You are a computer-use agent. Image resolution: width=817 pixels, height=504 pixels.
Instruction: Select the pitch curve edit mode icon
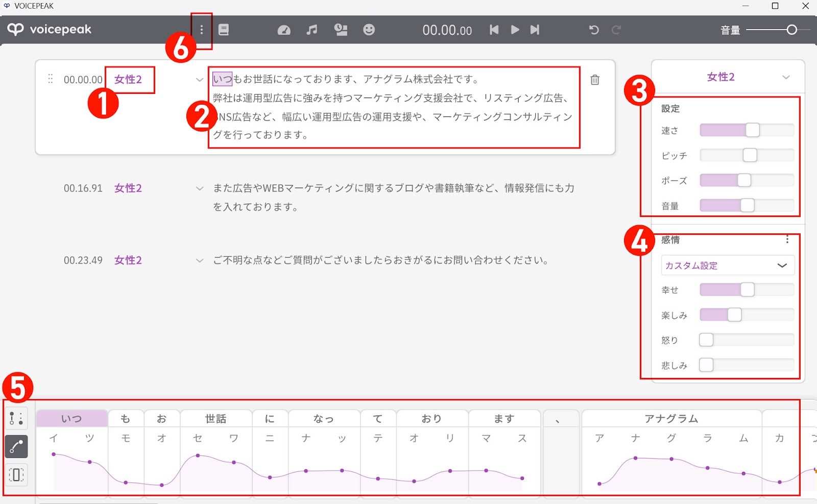pyautogui.click(x=16, y=447)
